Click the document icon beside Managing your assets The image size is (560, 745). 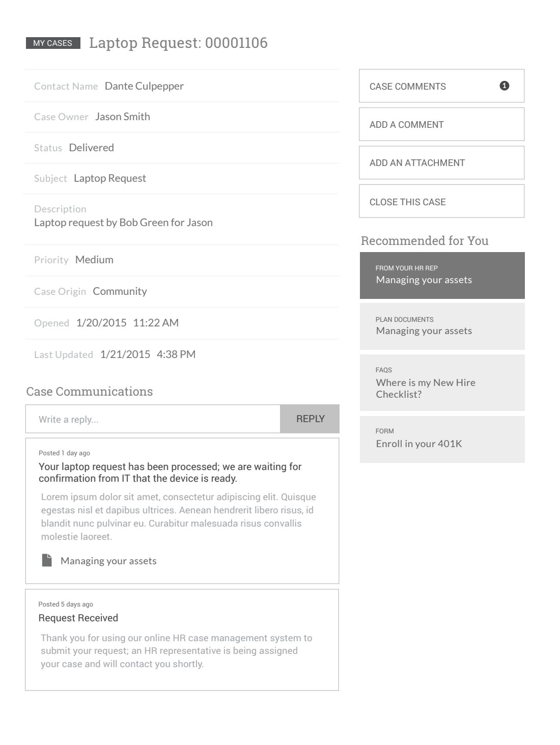tap(47, 560)
